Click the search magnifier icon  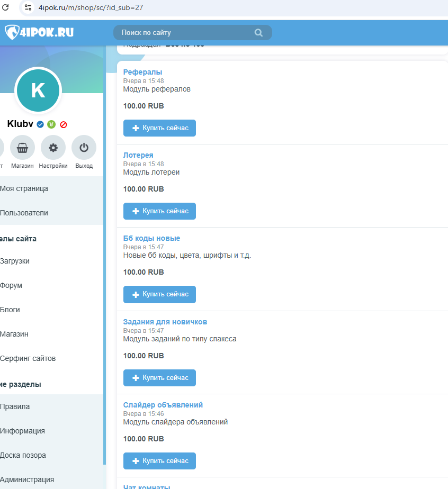click(x=258, y=33)
